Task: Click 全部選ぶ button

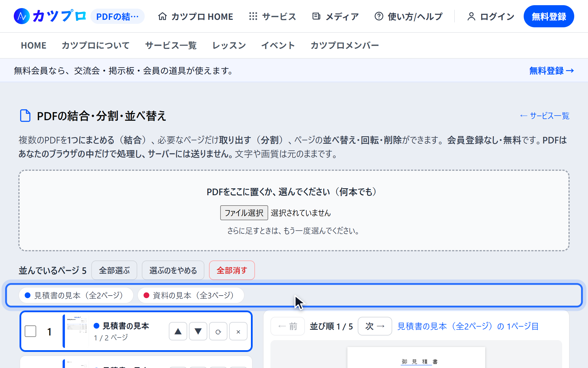Action: 114,270
